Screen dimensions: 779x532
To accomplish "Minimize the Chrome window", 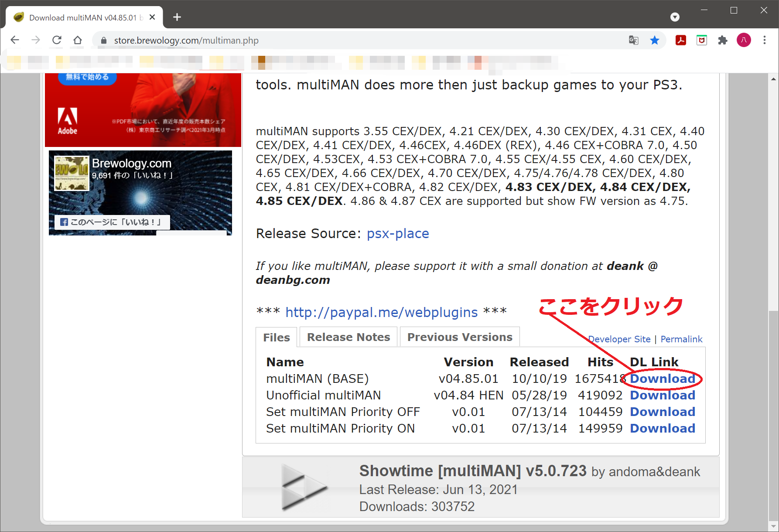I will tap(704, 10).
